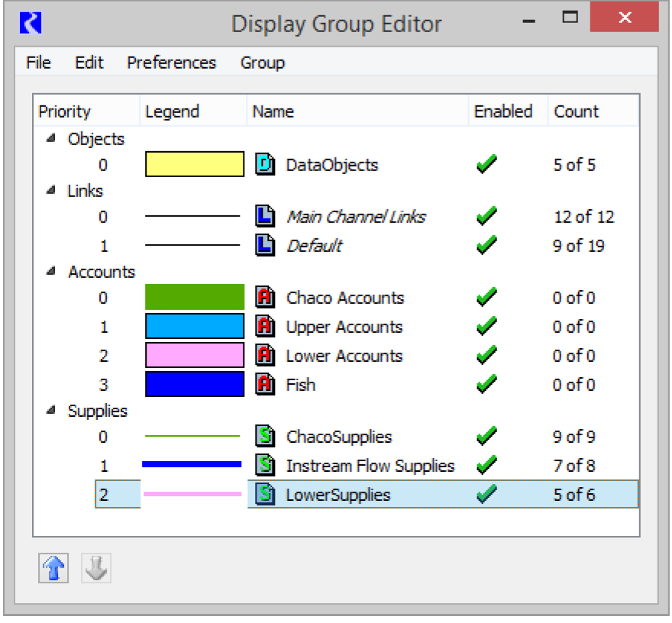Click the gray move-down arrow button
The width and height of the screenshot is (672, 623).
tap(95, 568)
